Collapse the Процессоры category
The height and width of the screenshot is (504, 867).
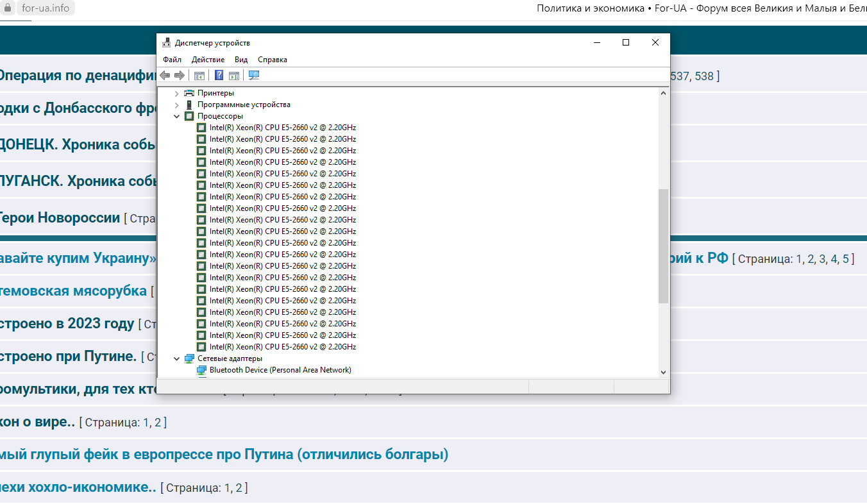click(177, 116)
